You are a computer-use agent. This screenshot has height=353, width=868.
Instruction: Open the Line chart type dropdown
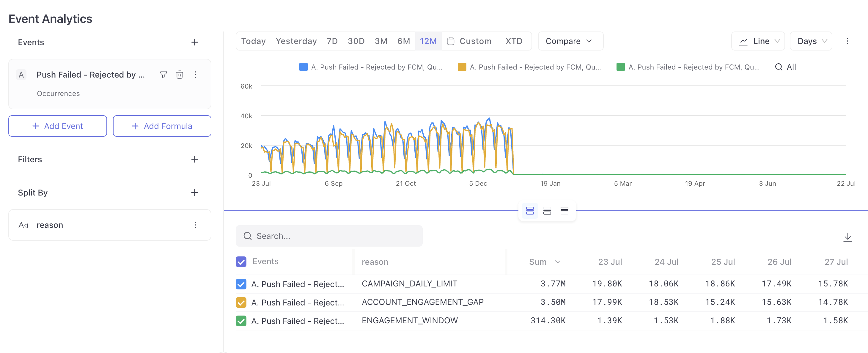pos(758,41)
